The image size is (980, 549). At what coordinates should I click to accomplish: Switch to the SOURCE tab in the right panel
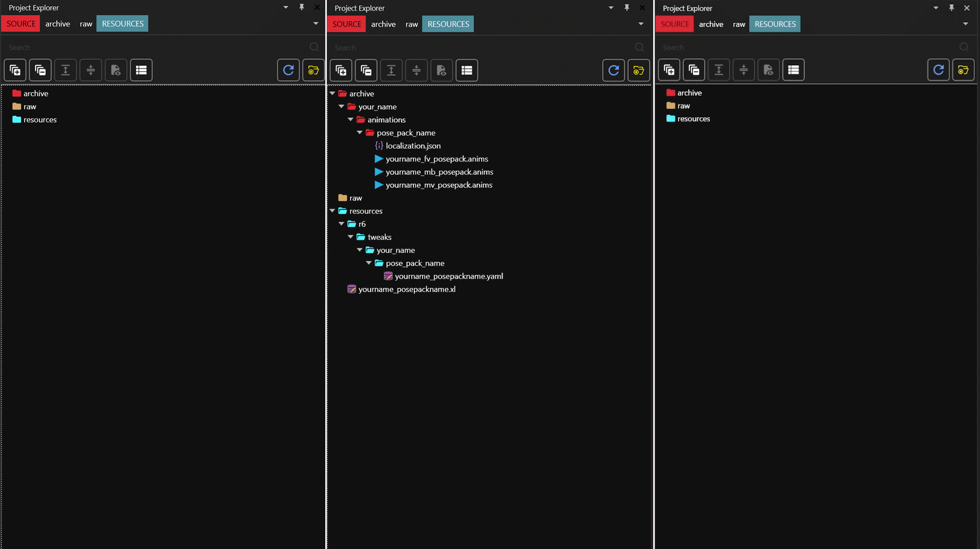tap(674, 24)
